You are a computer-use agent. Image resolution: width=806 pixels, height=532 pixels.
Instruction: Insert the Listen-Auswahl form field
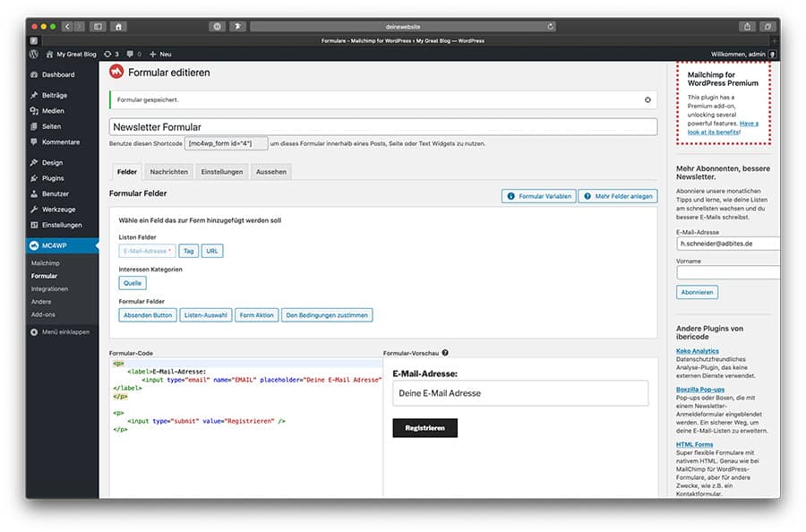tap(207, 314)
